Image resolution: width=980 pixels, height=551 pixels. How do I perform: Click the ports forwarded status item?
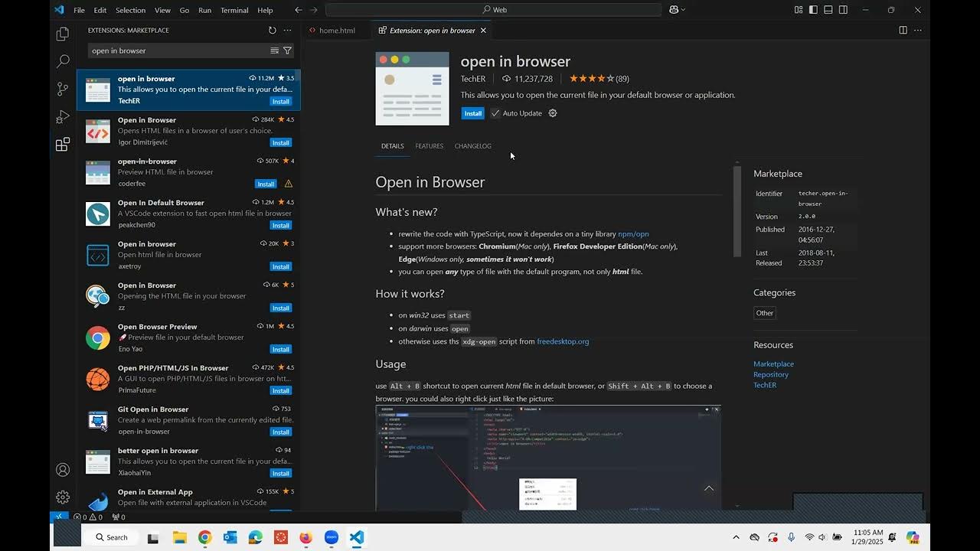[x=118, y=517]
